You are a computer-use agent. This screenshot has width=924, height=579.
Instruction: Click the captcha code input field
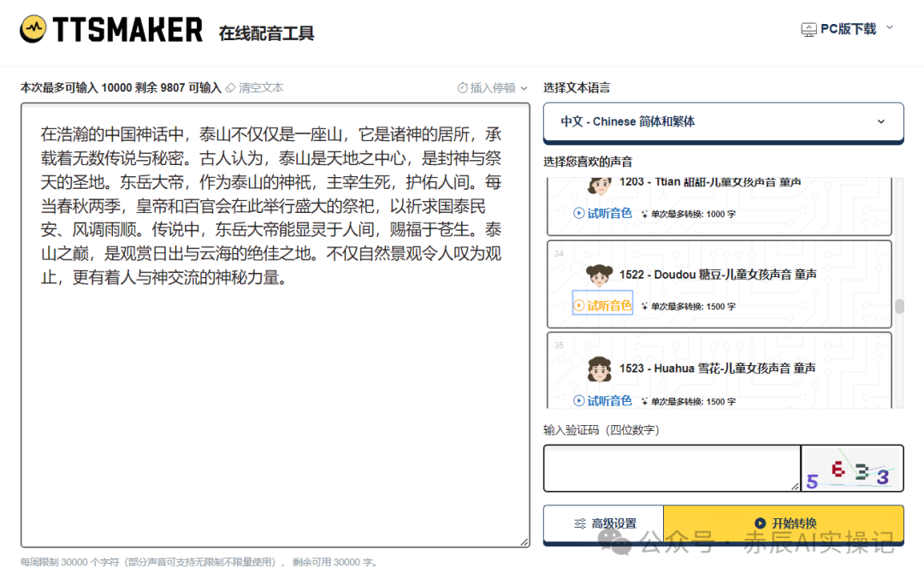pos(672,469)
